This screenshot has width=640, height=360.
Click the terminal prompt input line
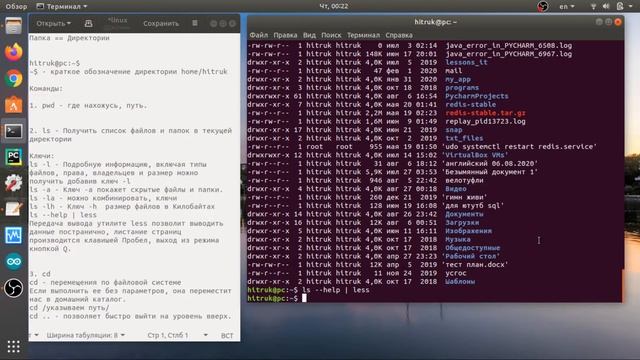click(435, 298)
